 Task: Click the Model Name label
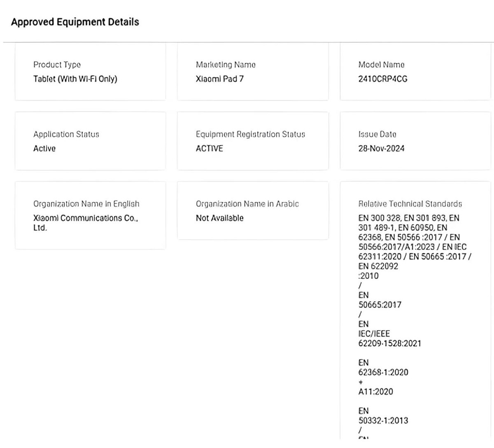coord(381,65)
